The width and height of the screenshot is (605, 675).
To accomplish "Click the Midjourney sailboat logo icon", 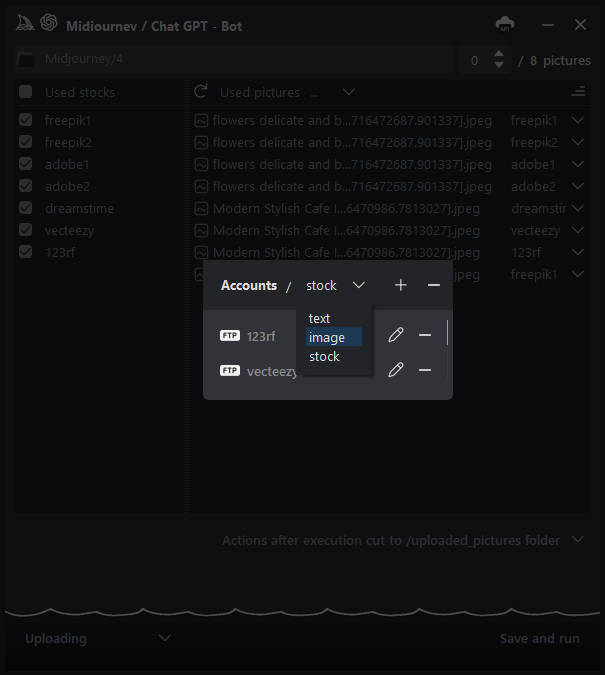I will point(25,23).
